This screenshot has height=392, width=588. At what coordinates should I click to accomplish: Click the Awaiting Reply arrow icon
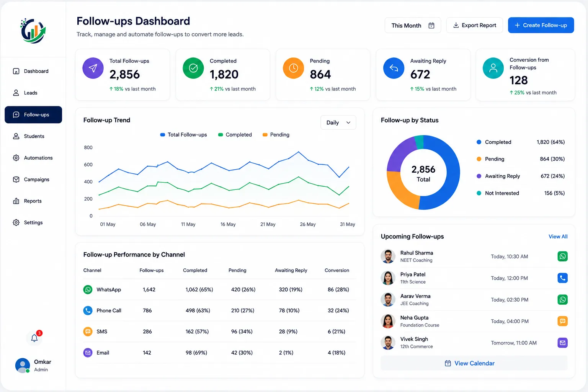tap(394, 68)
